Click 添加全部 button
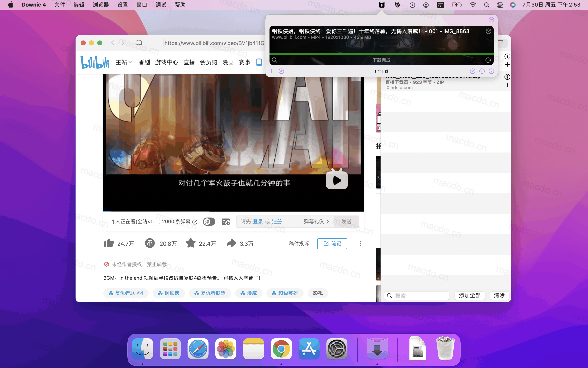588x368 pixels. tap(470, 295)
